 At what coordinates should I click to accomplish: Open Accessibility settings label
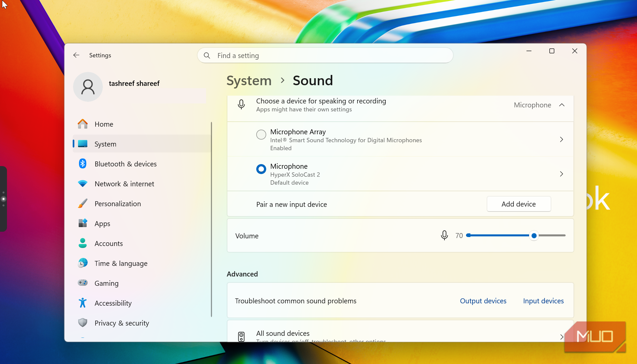(x=113, y=303)
